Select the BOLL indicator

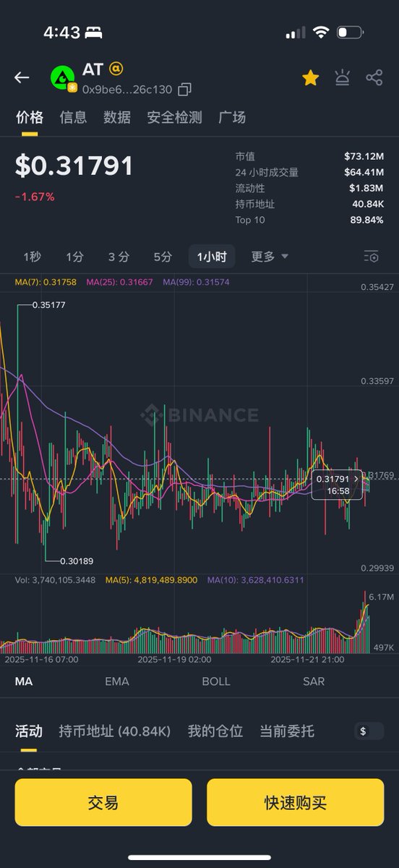(x=216, y=681)
